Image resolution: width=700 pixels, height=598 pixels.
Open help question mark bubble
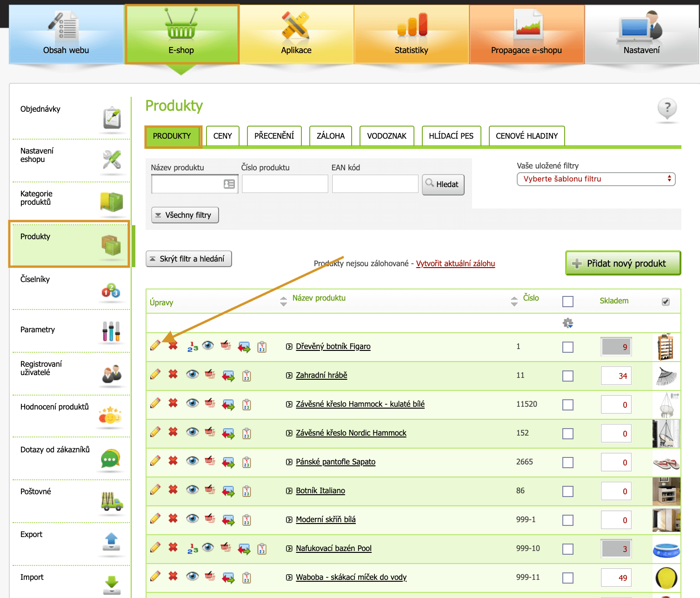point(667,108)
